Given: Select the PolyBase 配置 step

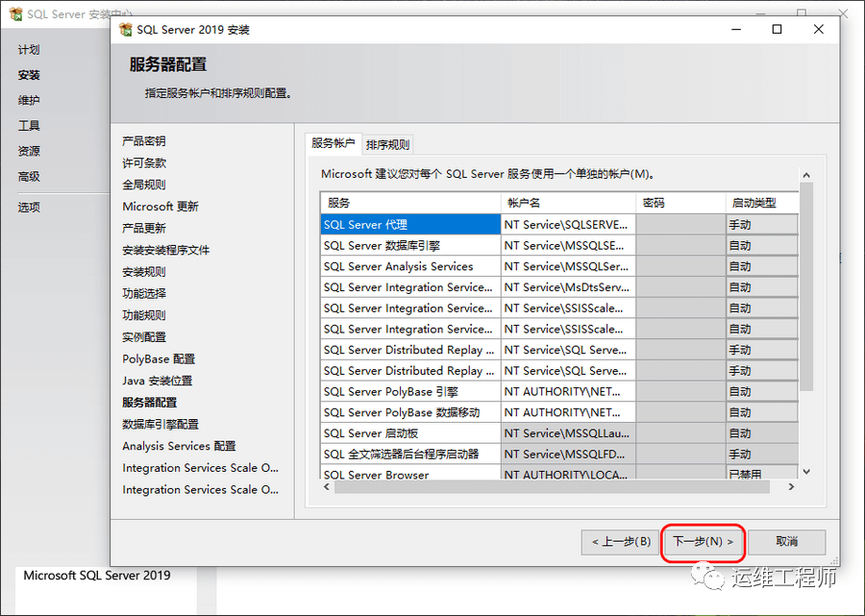Looking at the screenshot, I should click(x=159, y=359).
